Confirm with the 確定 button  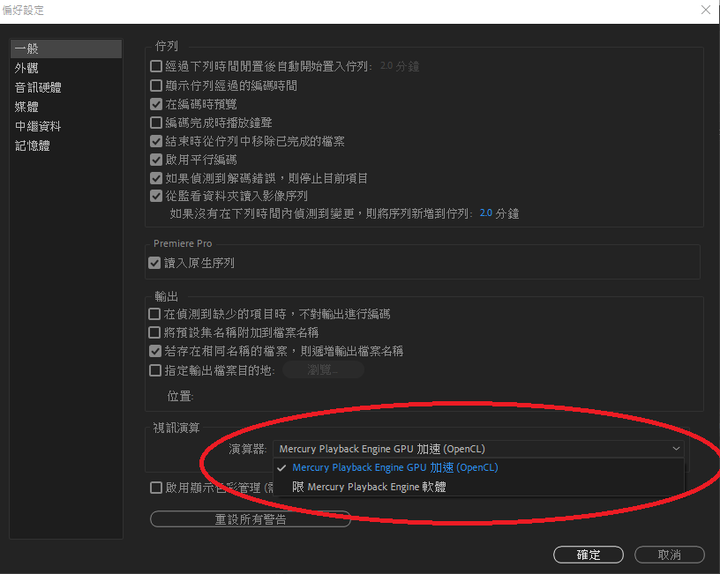pyautogui.click(x=588, y=555)
